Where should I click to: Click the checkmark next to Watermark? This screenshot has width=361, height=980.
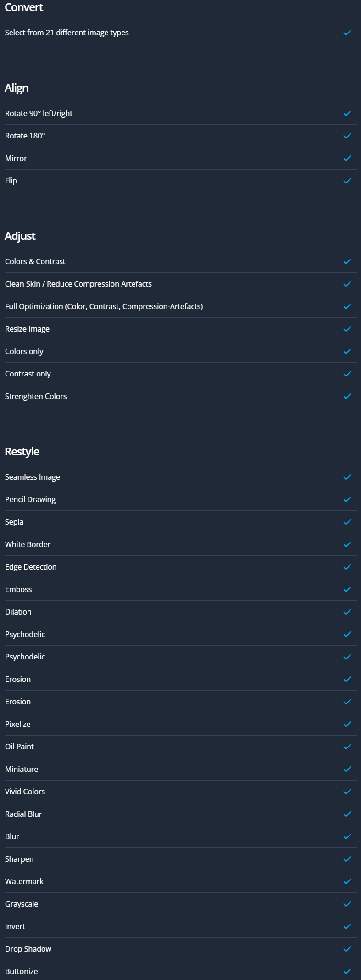pos(347,881)
